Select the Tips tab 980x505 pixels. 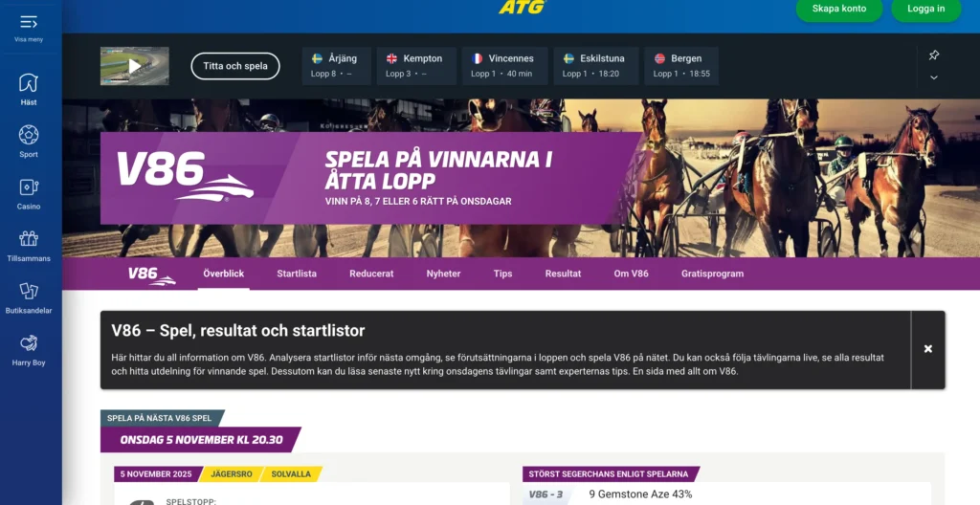[x=502, y=274]
